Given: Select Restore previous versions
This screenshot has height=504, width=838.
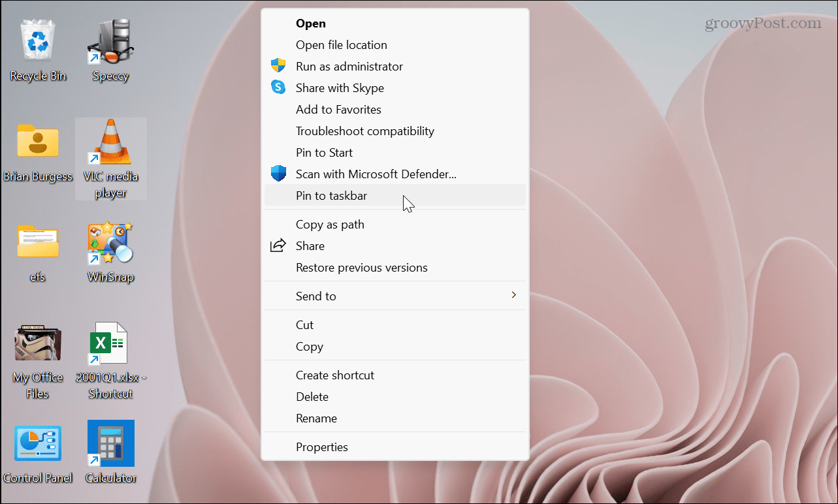Looking at the screenshot, I should click(395, 267).
